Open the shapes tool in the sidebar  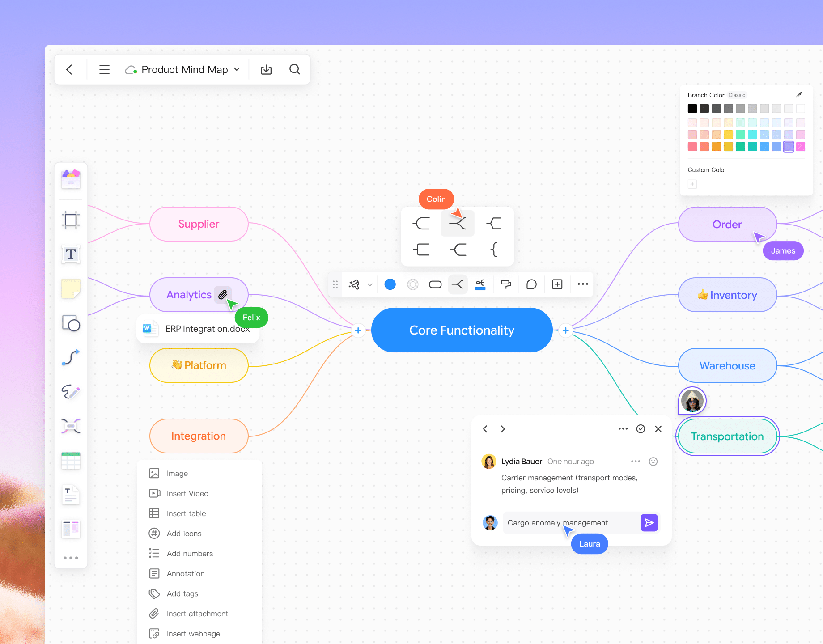pos(71,323)
